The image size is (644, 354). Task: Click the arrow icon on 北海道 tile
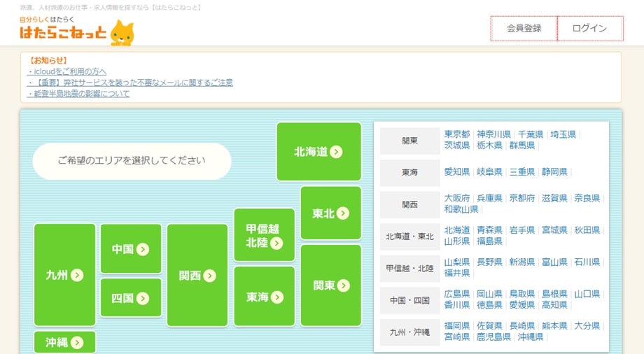[336, 152]
